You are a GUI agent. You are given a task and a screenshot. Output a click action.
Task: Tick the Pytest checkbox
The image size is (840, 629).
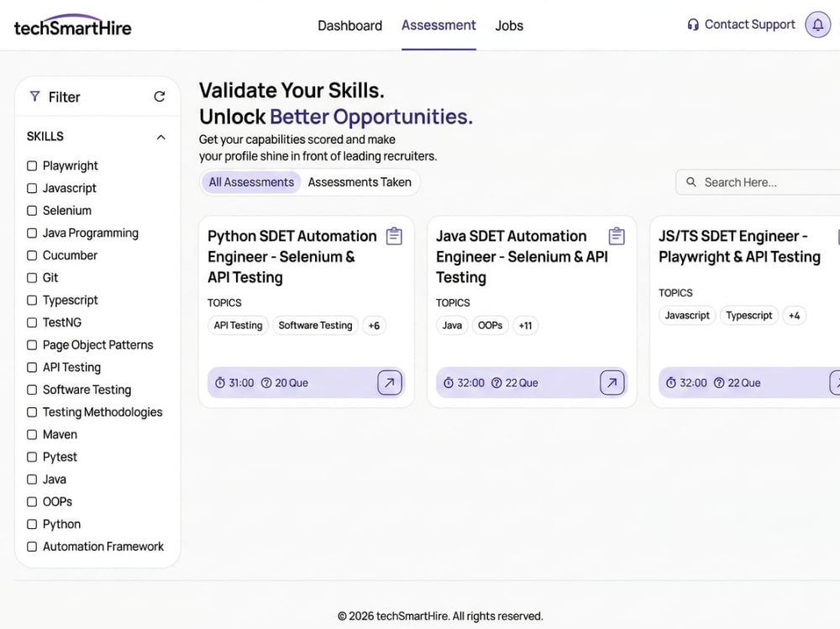pos(32,457)
